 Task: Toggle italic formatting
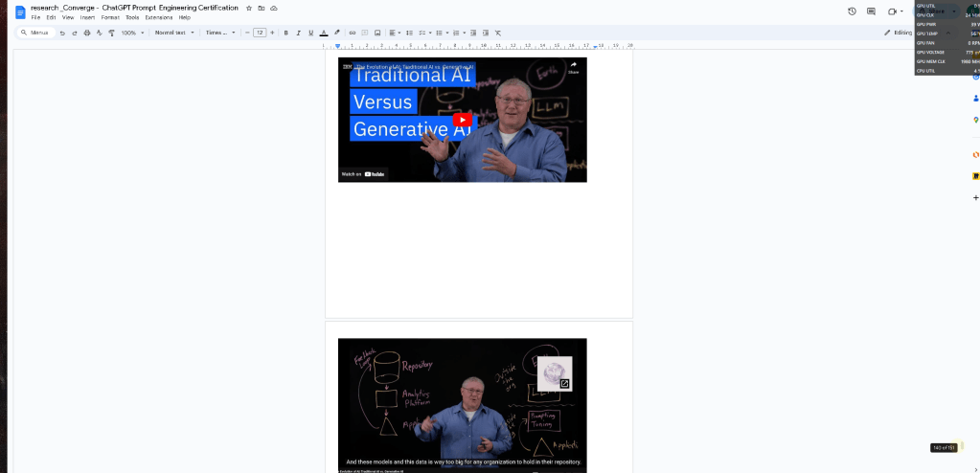point(298,33)
